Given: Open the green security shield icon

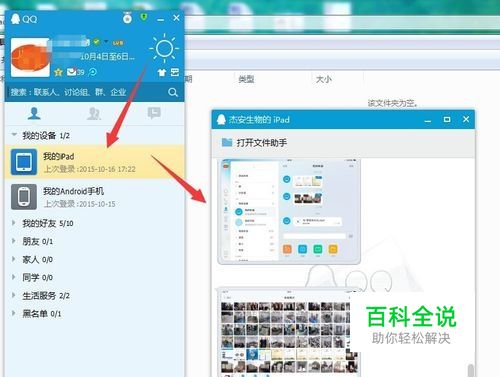Looking at the screenshot, I should coord(144,16).
